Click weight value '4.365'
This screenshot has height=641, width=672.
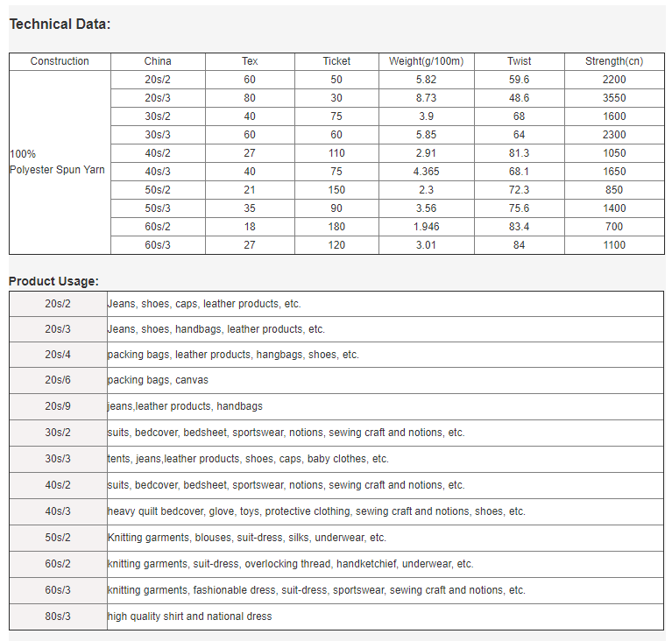(426, 172)
